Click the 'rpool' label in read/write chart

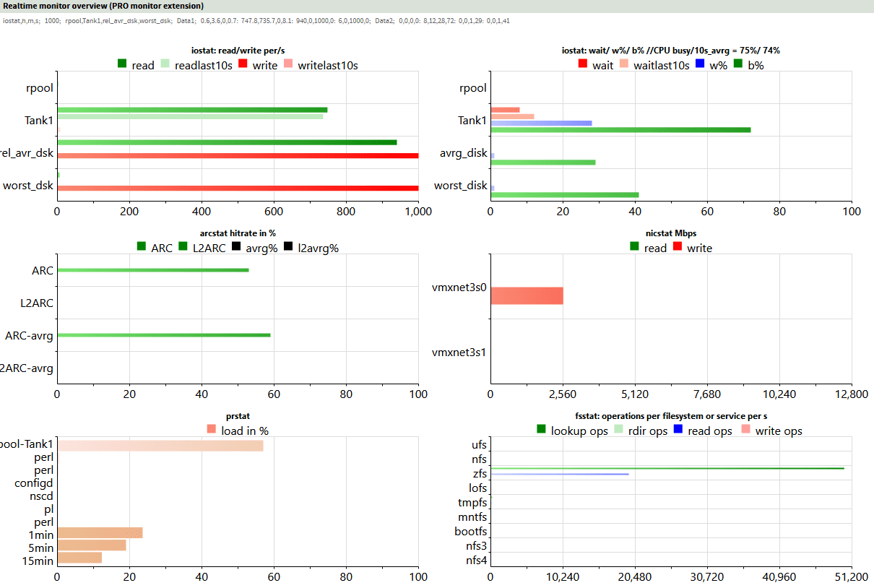point(39,89)
